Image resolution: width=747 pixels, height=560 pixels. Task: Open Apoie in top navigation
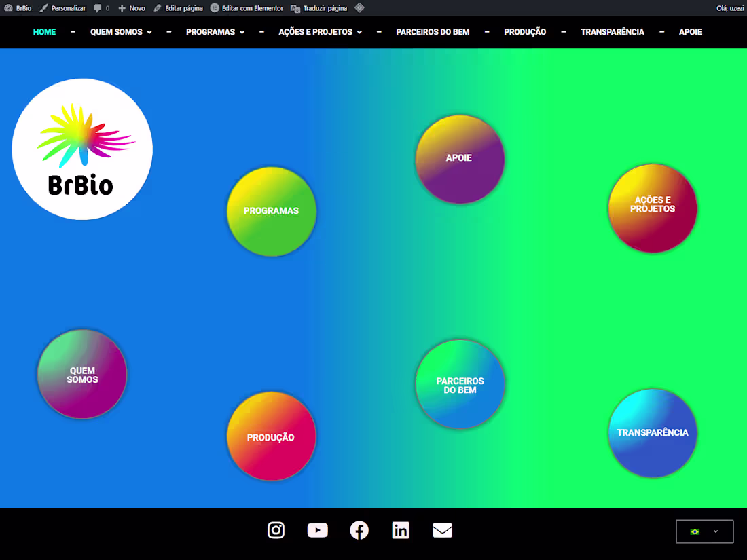click(x=691, y=32)
